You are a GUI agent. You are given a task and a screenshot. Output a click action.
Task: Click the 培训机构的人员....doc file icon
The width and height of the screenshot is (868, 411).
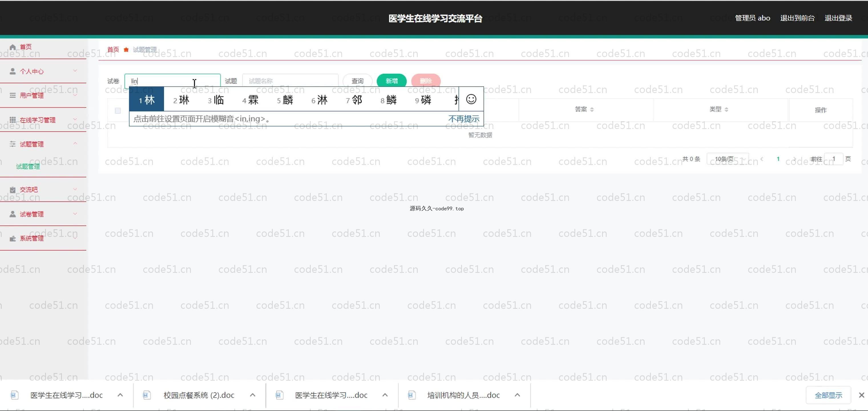pos(411,395)
